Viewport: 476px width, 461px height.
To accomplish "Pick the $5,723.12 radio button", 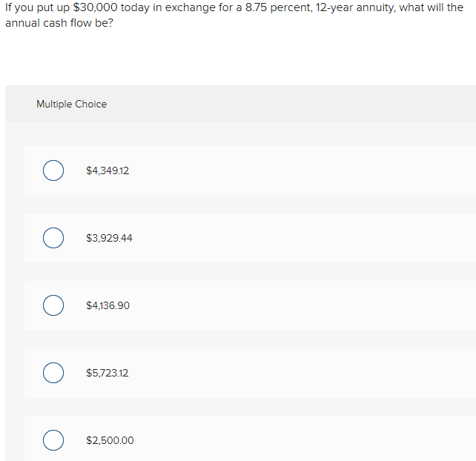I will [53, 373].
